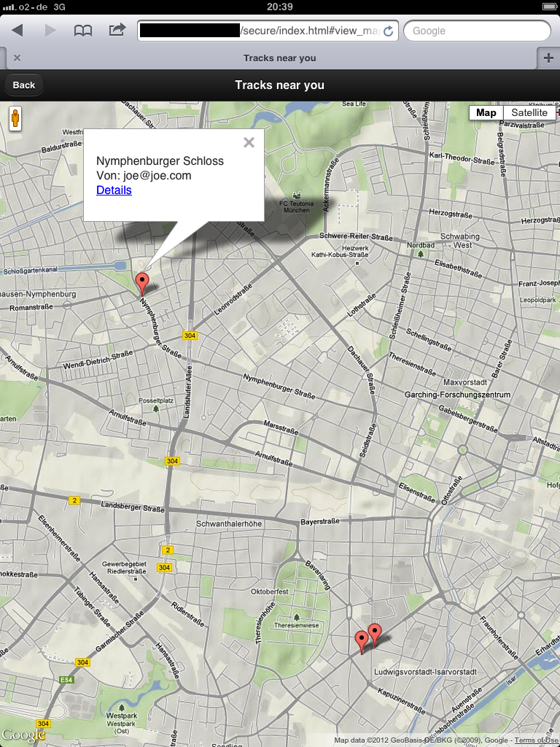Open the bookmarks book icon

tap(83, 31)
